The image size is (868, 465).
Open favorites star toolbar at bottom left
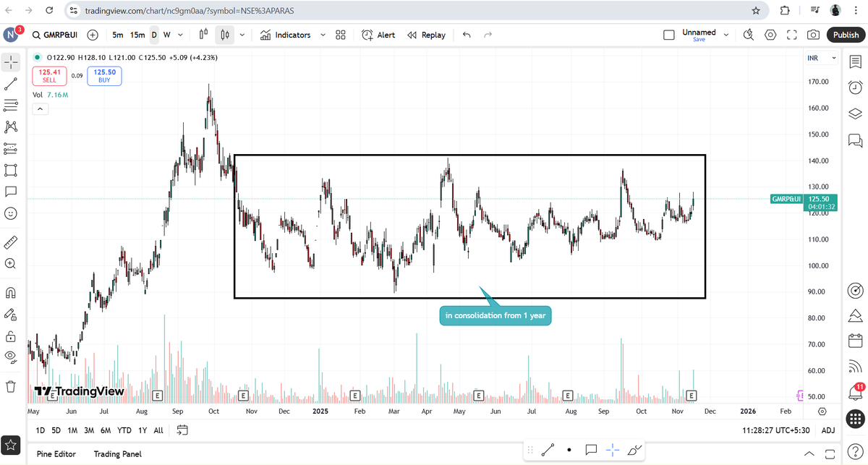click(11, 444)
